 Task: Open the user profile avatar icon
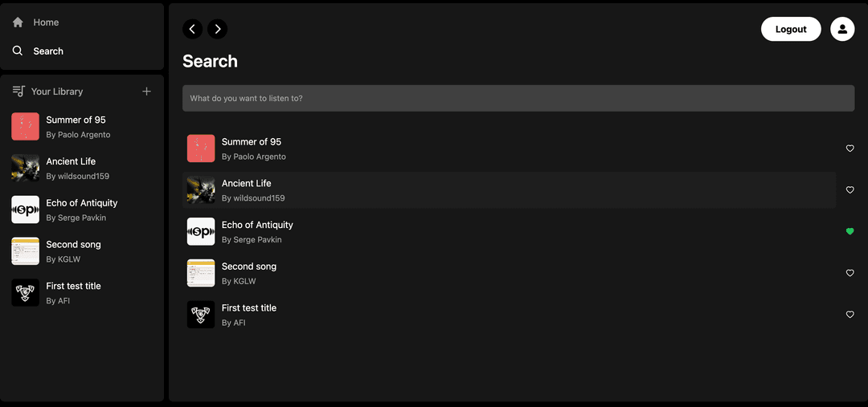[842, 29]
